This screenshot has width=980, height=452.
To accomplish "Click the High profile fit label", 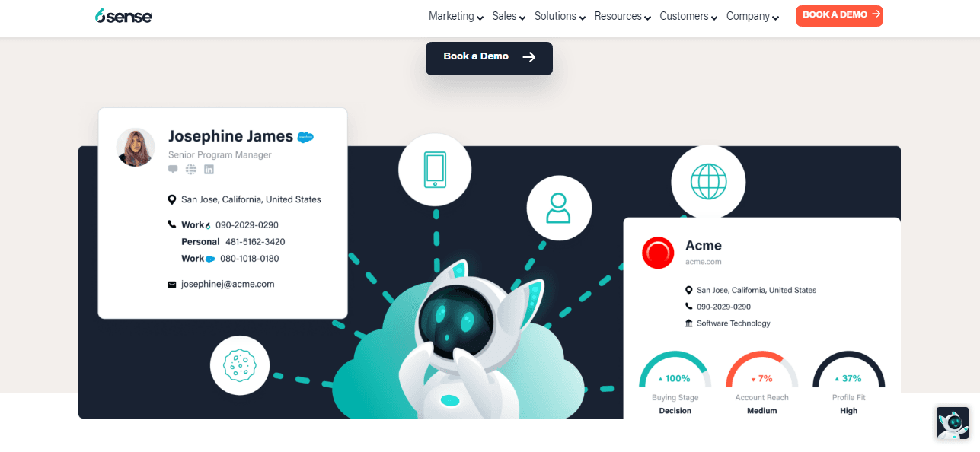I will coord(848,411).
